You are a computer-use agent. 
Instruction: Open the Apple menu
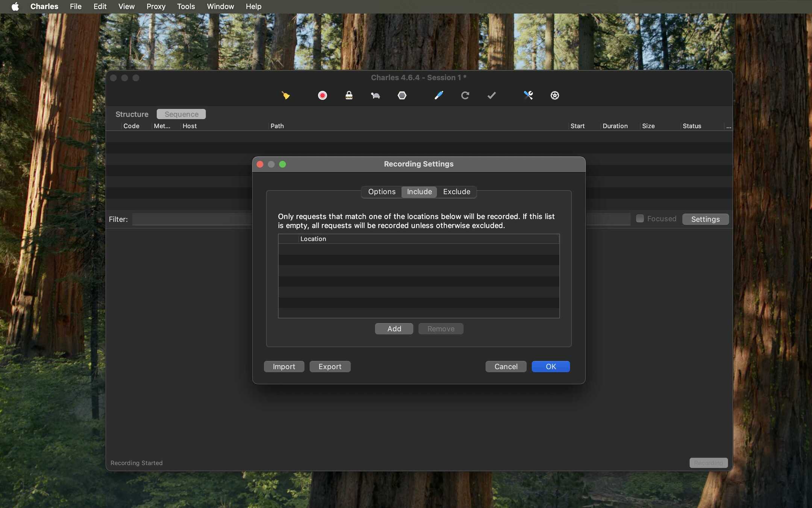15,6
